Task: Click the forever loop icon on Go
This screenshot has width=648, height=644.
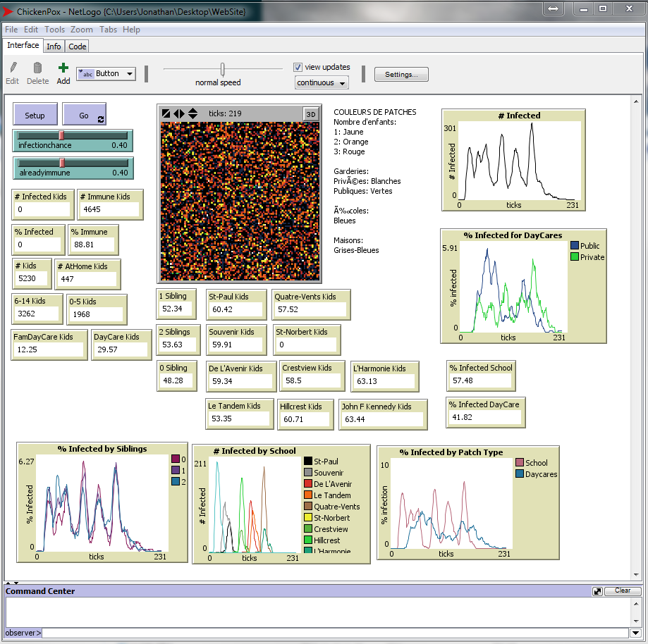Action: point(101,119)
